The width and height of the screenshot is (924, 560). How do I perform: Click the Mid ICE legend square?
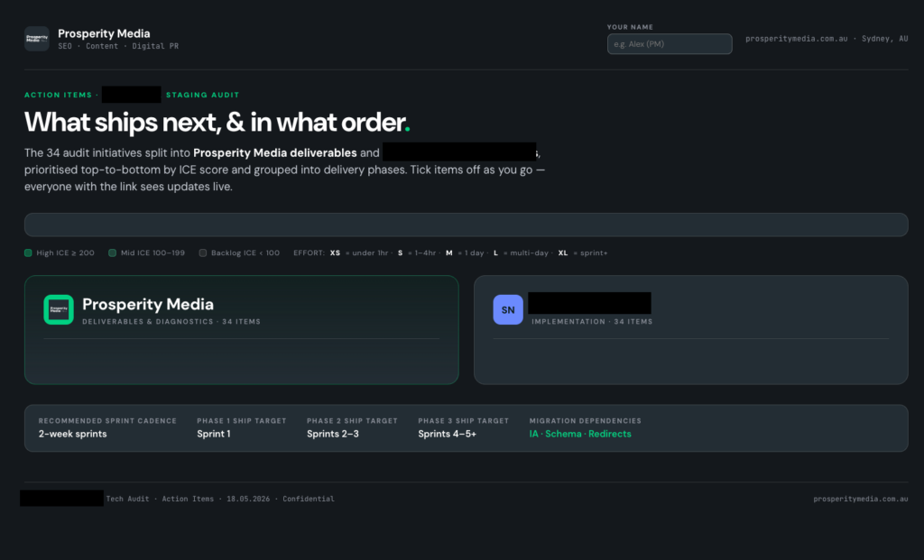112,252
